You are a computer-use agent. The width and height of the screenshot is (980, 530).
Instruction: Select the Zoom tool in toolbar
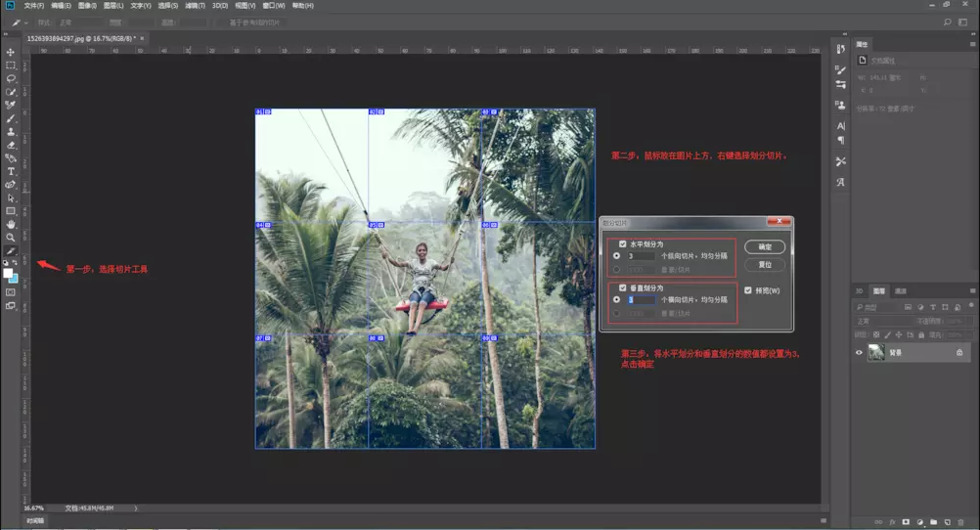[11, 238]
